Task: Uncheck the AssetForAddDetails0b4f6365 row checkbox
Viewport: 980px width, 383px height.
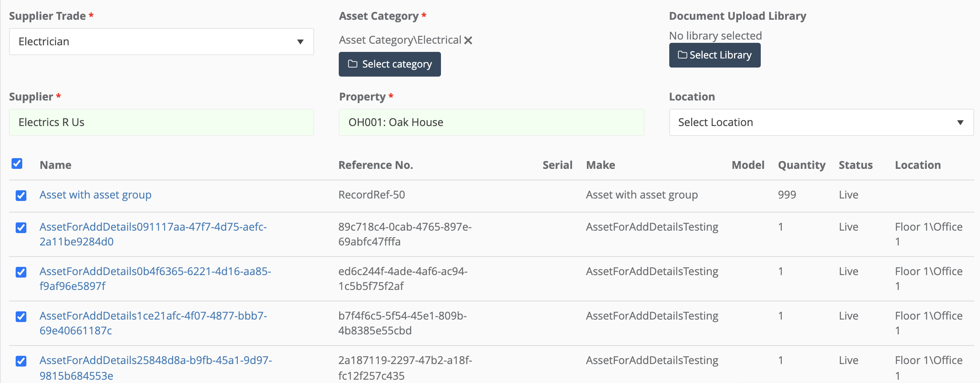Action: (x=21, y=272)
